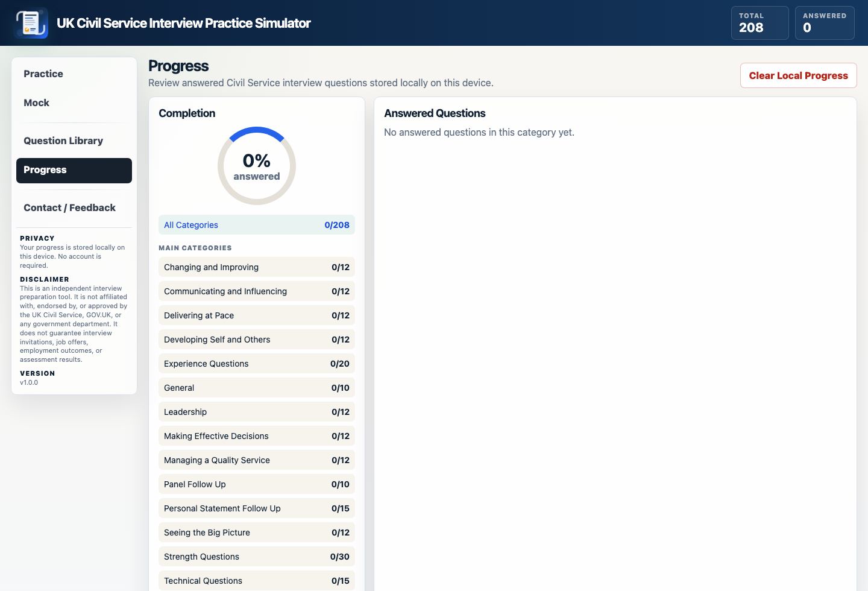Click the page subtitle about local storage
The width and height of the screenshot is (868, 591).
(x=321, y=83)
